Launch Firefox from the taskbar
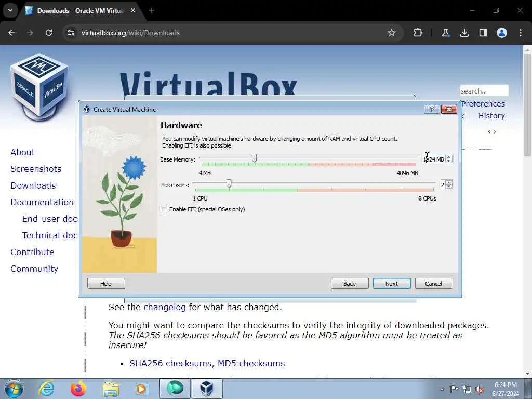The height and width of the screenshot is (399, 532). click(x=78, y=389)
